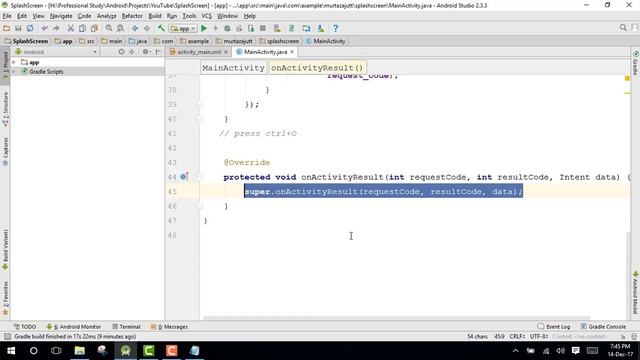Click the Paste toolbar icon
640x360 pixels.
click(94, 28)
